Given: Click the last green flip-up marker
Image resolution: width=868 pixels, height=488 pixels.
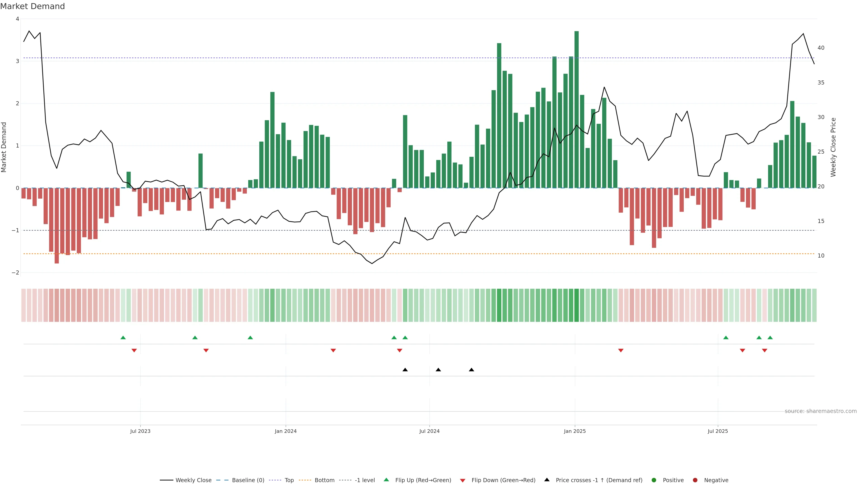Looking at the screenshot, I should point(770,338).
